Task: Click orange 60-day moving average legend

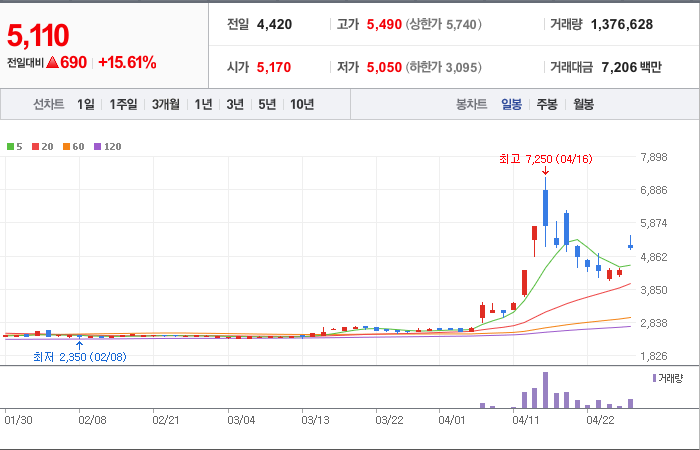Action: point(73,146)
